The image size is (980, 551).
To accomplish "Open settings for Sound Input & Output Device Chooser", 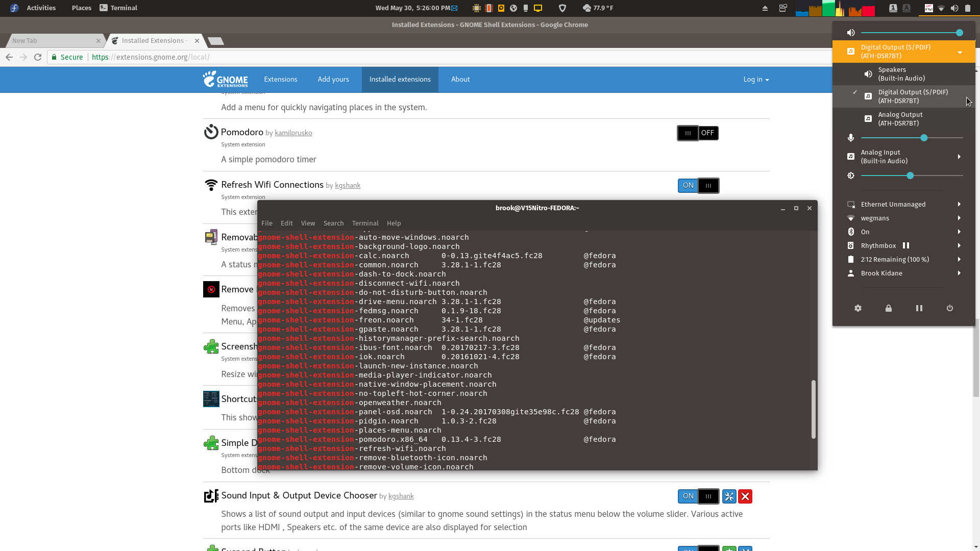I will (729, 496).
